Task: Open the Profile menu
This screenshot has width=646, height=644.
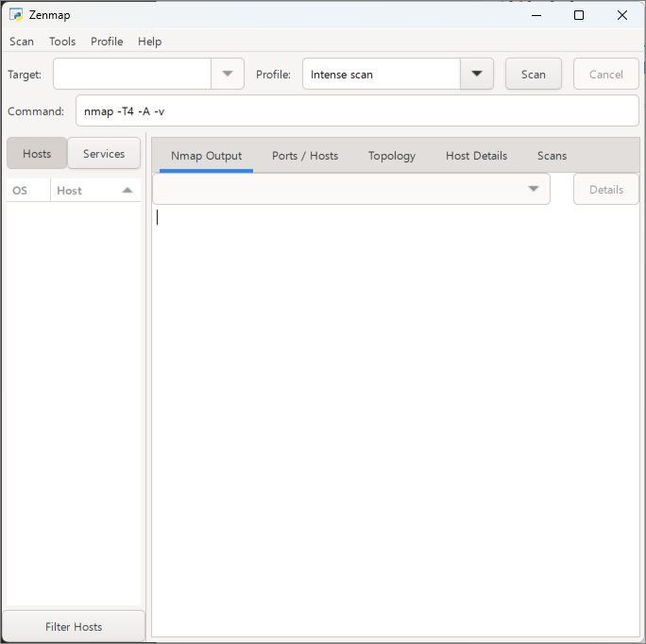Action: click(x=107, y=42)
